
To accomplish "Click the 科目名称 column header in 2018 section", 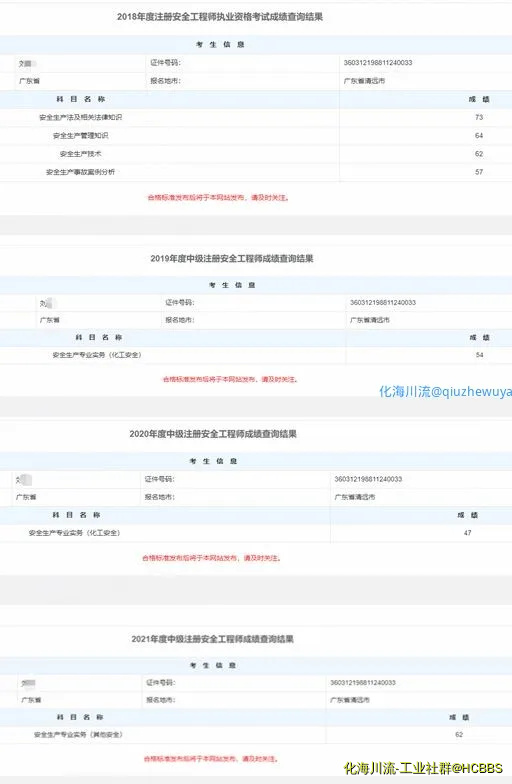I will coord(80,99).
